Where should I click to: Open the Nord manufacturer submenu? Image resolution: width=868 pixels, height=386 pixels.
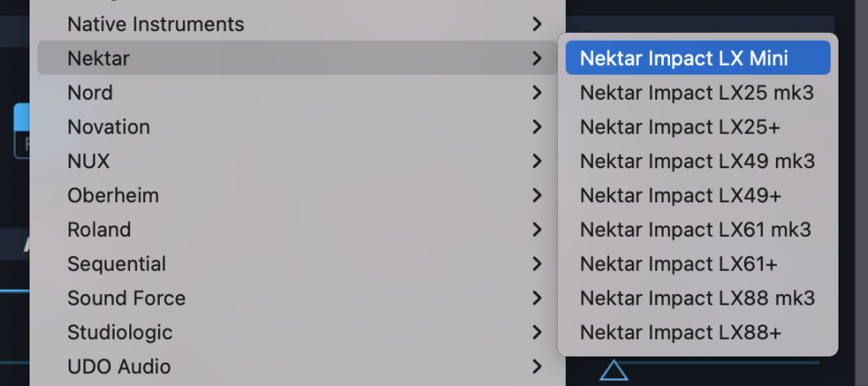[x=90, y=93]
